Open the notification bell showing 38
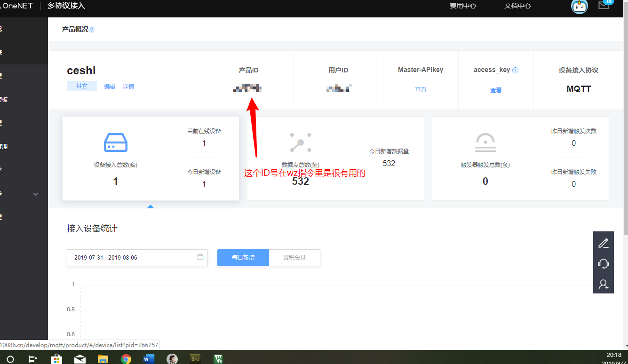This screenshot has width=628, height=364. pyautogui.click(x=604, y=5)
